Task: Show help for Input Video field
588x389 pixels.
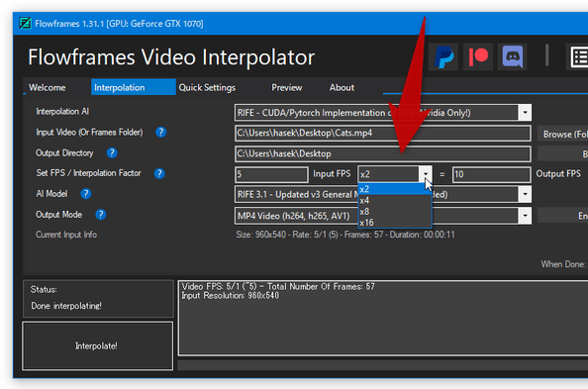Action: (x=161, y=132)
